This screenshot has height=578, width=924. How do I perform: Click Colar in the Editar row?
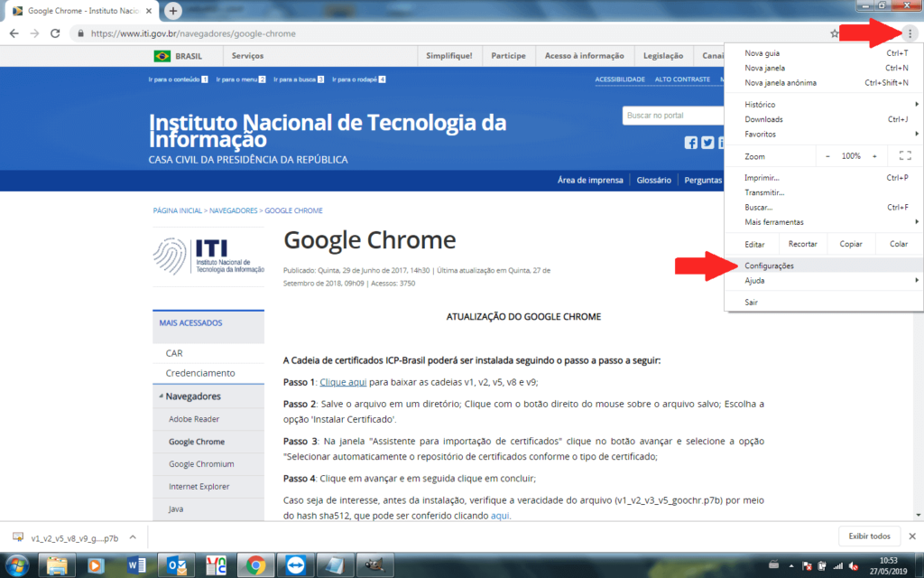899,244
